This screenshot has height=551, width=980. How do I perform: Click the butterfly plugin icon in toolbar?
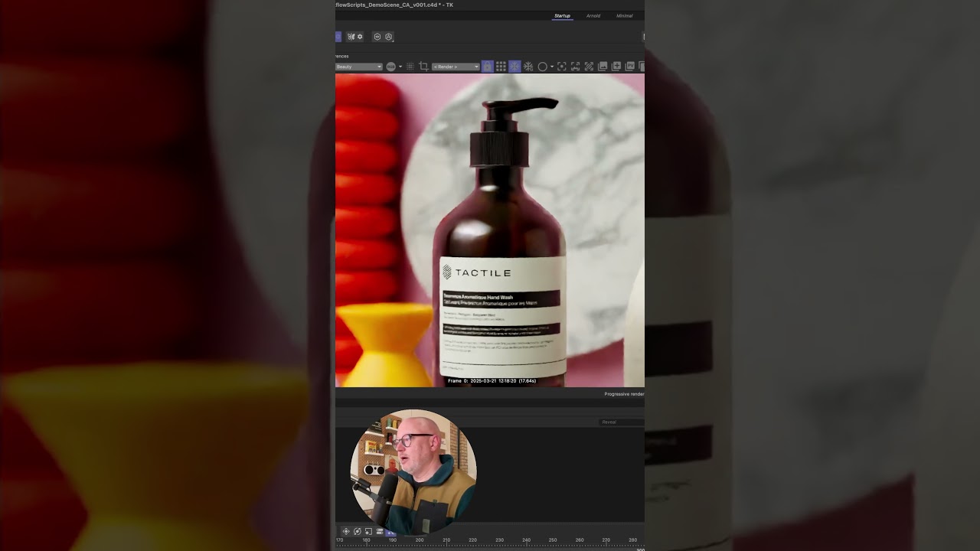click(351, 37)
